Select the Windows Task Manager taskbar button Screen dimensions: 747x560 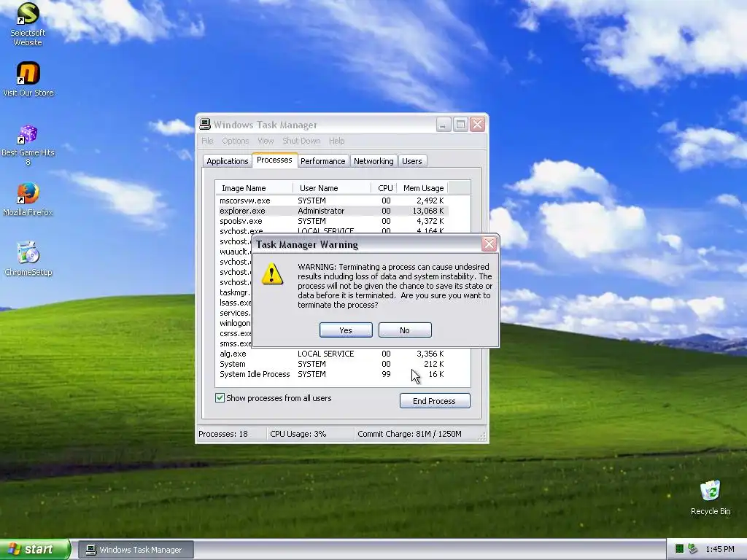click(136, 550)
